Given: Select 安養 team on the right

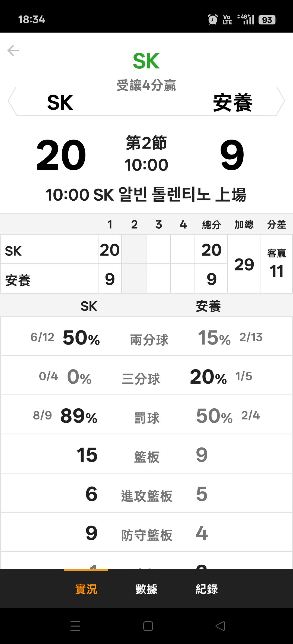Looking at the screenshot, I should point(233,103).
